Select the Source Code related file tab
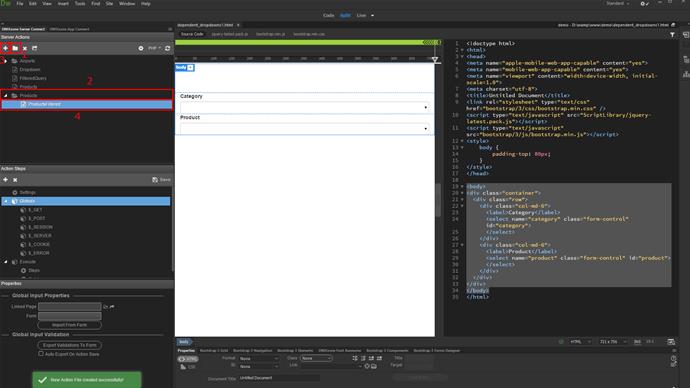This screenshot has width=690, height=388. [x=192, y=34]
